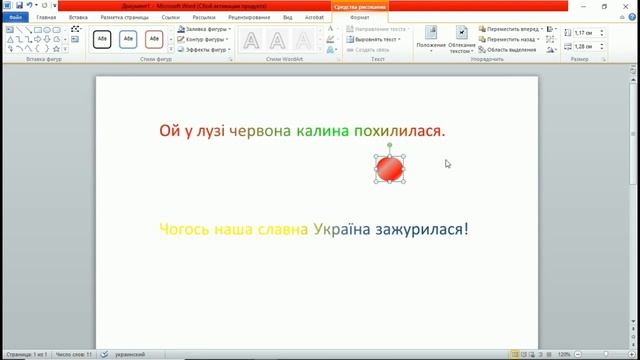Viewport: 640px width, 360px height.
Task: Open the Контур фигуры dropdown
Action: [x=203, y=39]
